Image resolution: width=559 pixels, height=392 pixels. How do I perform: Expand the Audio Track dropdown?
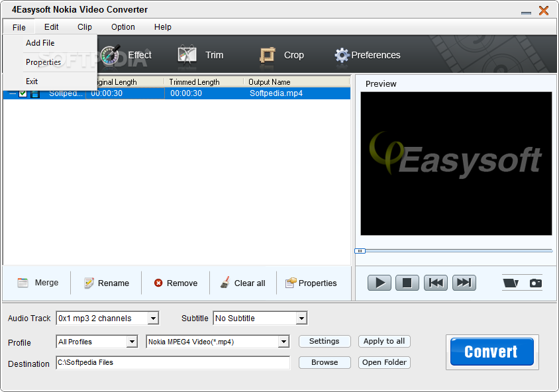153,318
